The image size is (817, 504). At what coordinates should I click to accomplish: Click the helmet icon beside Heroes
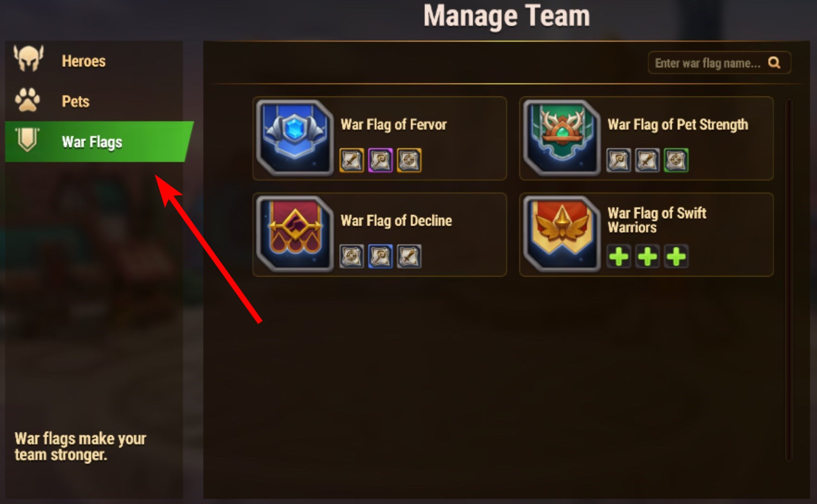[29, 59]
